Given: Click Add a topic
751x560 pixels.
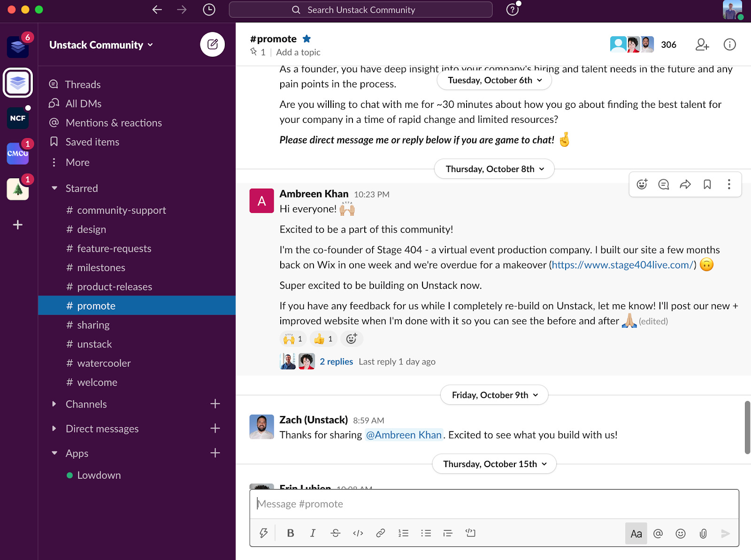Looking at the screenshot, I should [x=298, y=52].
